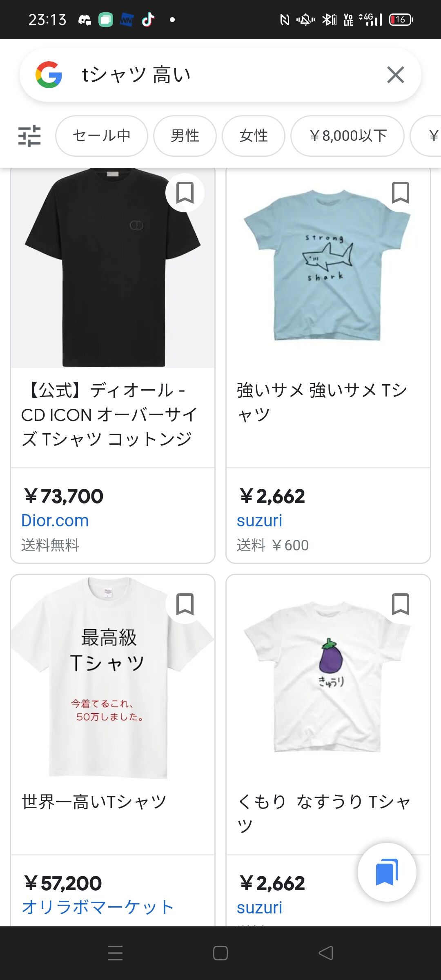Viewport: 441px width, 980px height.
Task: Select the 男性 filter chip
Action: pyautogui.click(x=185, y=136)
